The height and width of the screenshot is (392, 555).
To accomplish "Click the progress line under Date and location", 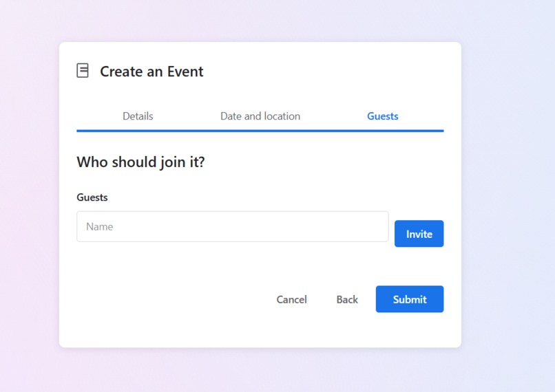I will pos(260,131).
